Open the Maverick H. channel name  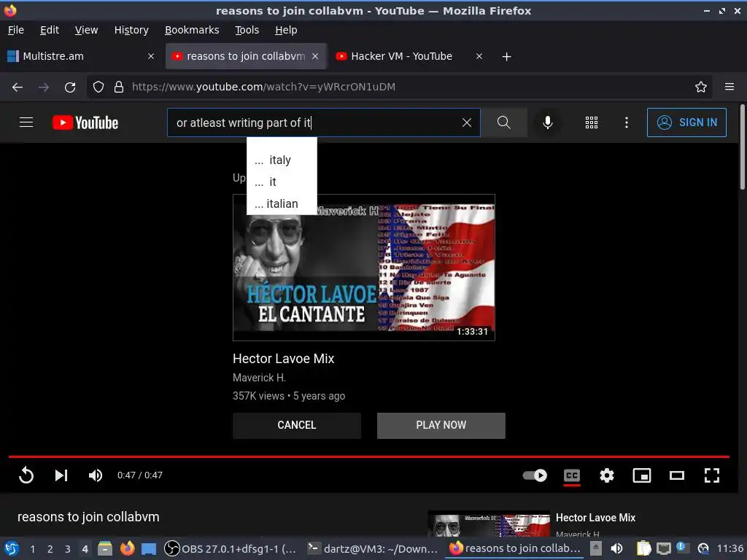click(x=259, y=378)
